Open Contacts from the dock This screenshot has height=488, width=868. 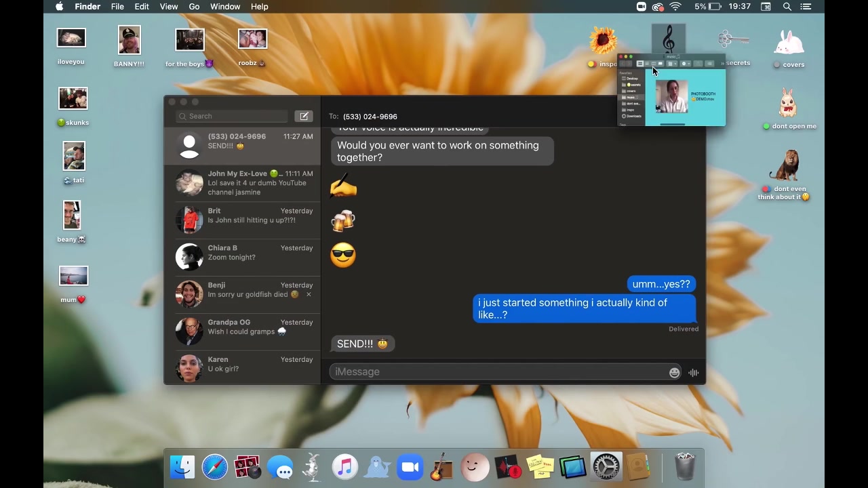[x=638, y=467]
